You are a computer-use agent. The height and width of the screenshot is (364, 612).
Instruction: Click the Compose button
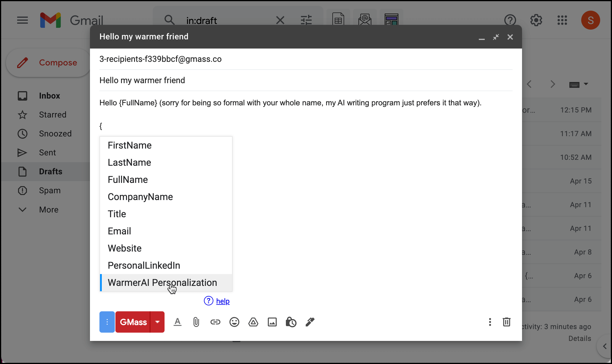[x=48, y=63]
